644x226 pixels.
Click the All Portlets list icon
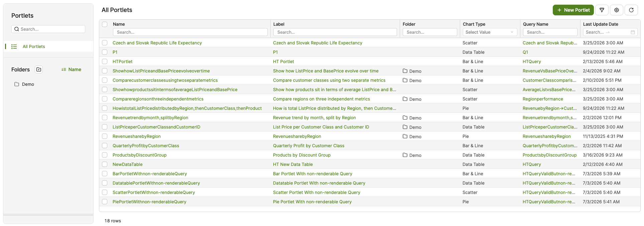click(14, 47)
